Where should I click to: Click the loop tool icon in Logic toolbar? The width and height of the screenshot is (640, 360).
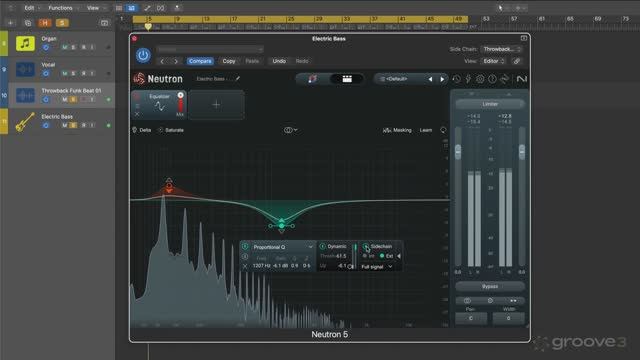161,8
